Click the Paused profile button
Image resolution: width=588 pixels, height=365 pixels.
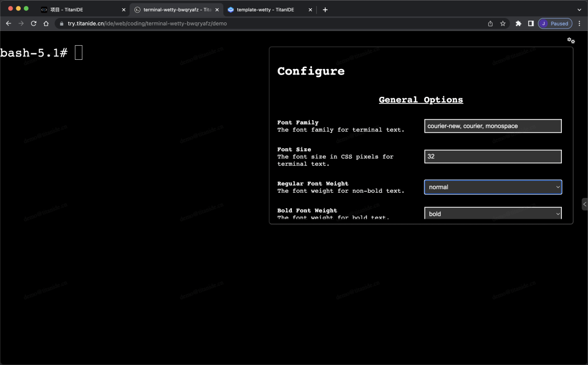(x=555, y=23)
